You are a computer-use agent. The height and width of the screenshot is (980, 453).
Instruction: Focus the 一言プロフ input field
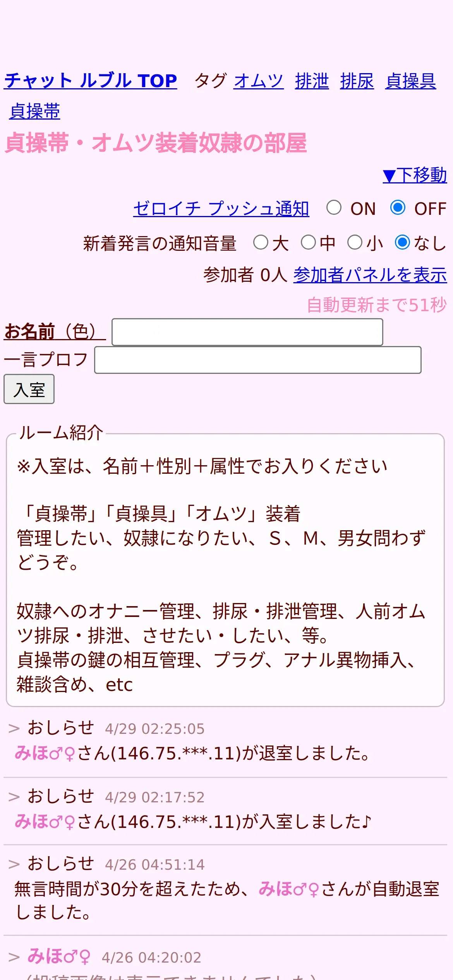(x=258, y=360)
